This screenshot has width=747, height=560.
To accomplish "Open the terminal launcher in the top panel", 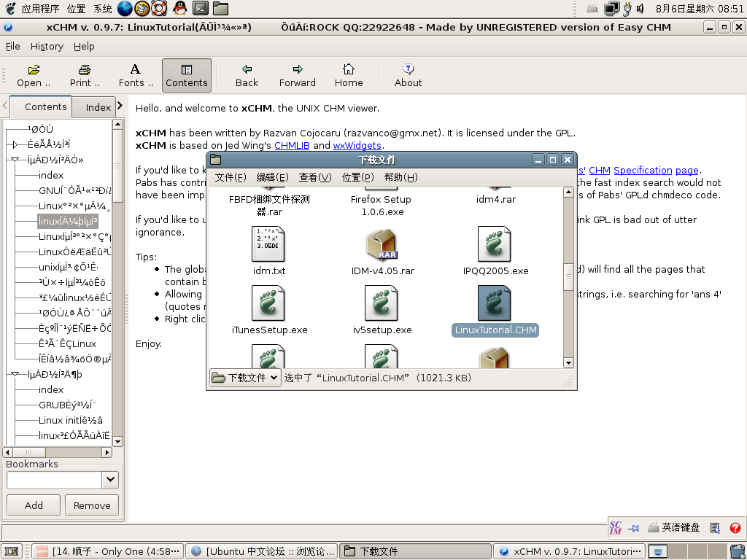I will [201, 8].
